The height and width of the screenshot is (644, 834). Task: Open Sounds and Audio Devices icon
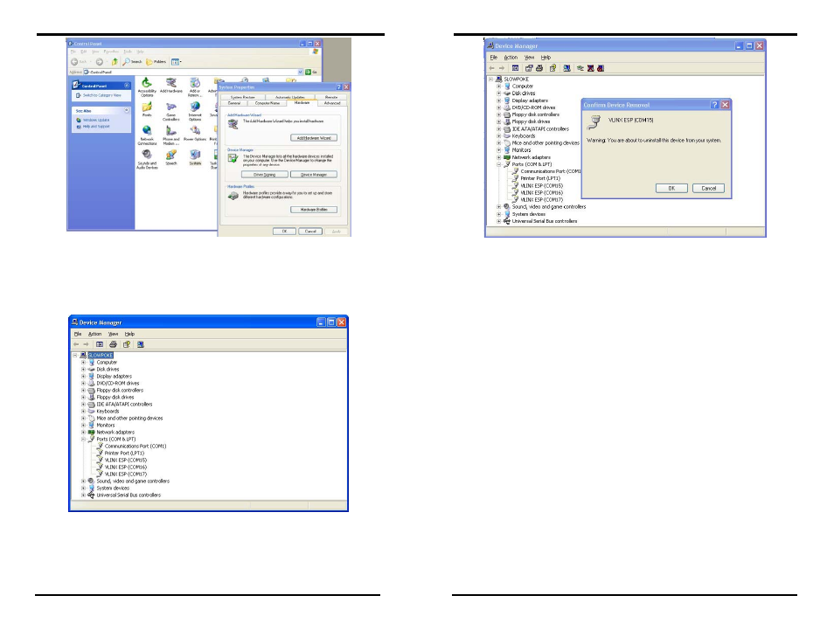pyautogui.click(x=147, y=159)
